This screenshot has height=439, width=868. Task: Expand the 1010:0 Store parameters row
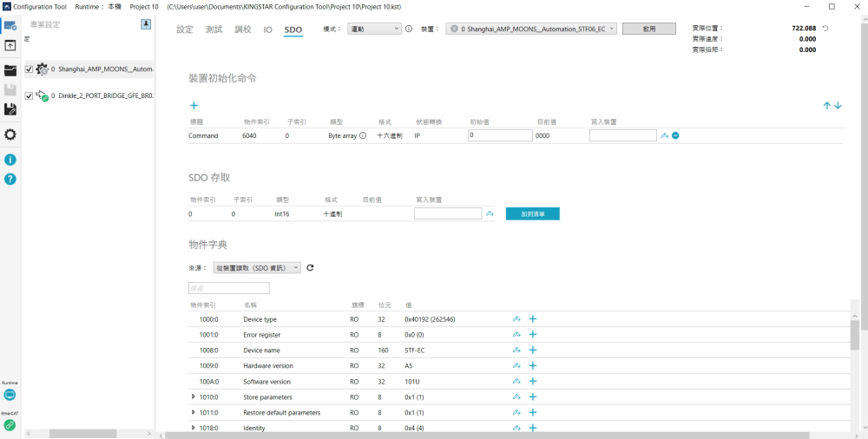point(194,396)
